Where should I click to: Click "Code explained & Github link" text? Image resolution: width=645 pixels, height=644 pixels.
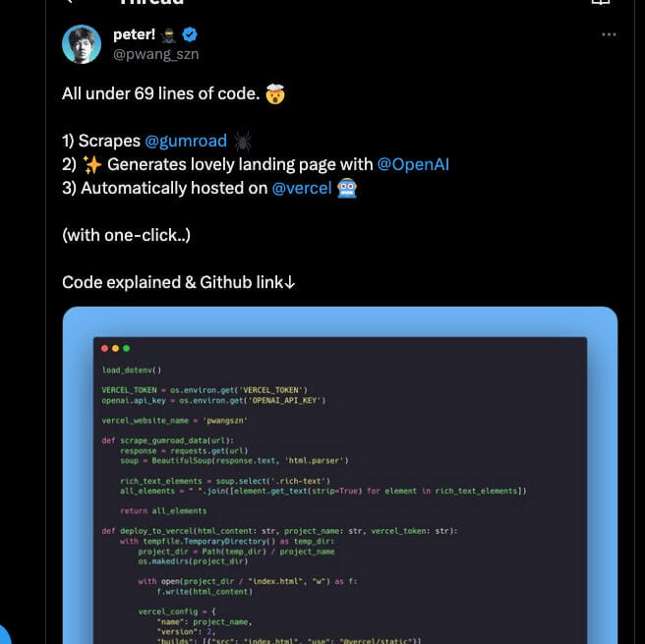pos(178,282)
